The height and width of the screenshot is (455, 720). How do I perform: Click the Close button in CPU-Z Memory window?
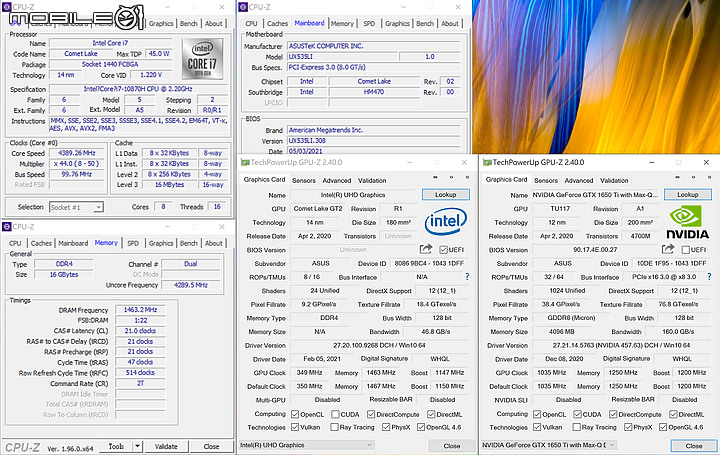211,446
